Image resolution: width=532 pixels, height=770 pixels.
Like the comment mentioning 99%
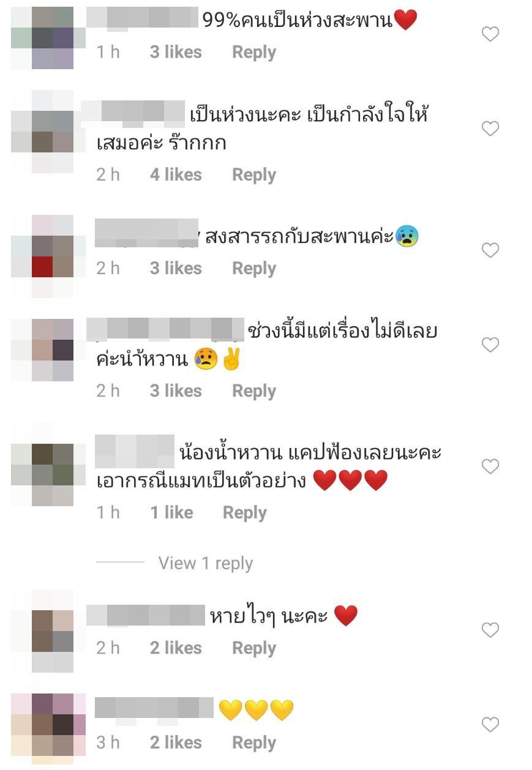pos(490,34)
